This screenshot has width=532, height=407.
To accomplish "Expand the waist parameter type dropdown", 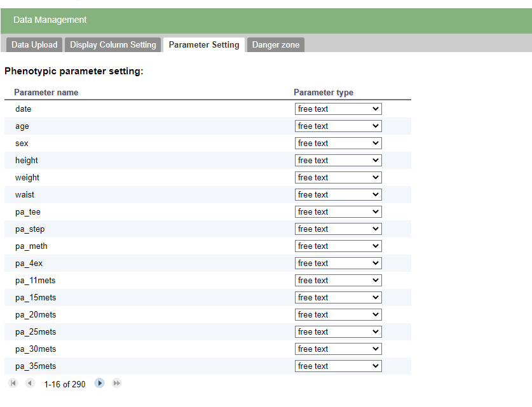I will [x=338, y=195].
